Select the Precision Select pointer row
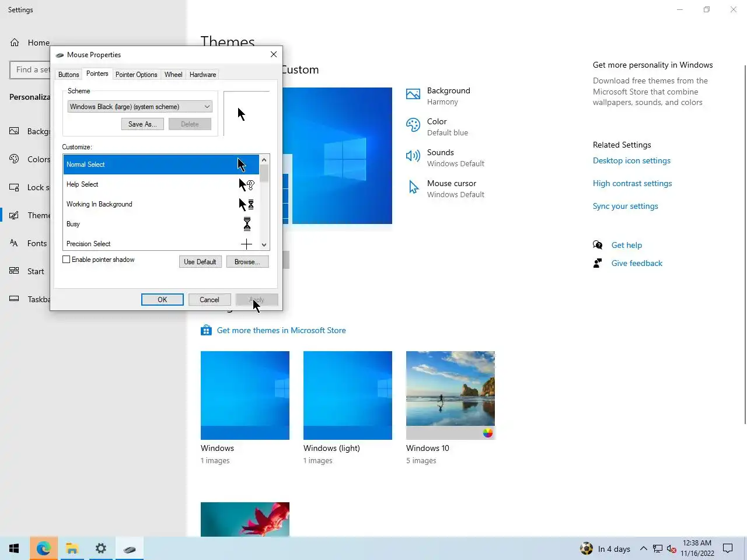 [161, 243]
